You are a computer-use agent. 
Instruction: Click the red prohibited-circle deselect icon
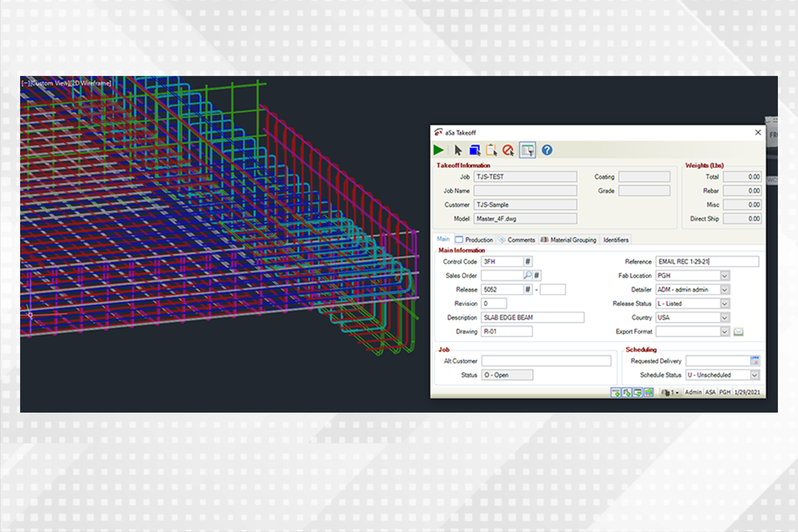(509, 151)
